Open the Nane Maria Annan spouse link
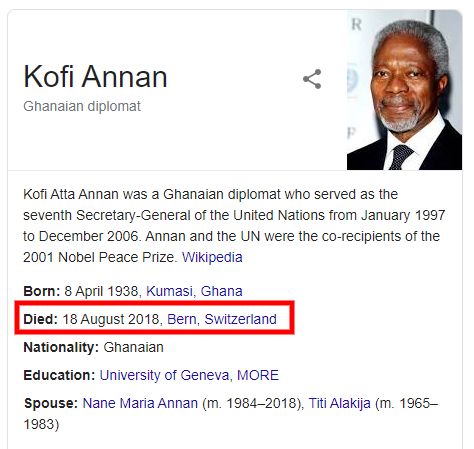The width and height of the screenshot is (474, 449). coord(140,403)
